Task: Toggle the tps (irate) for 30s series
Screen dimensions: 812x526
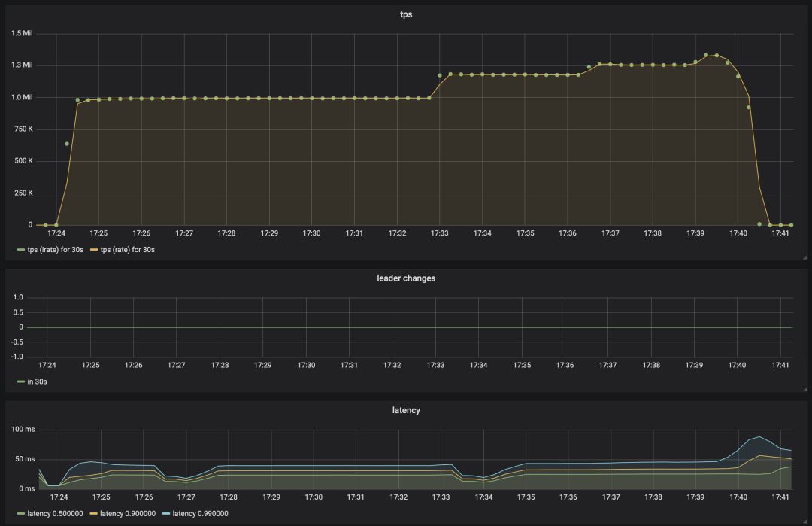Action: click(x=55, y=249)
